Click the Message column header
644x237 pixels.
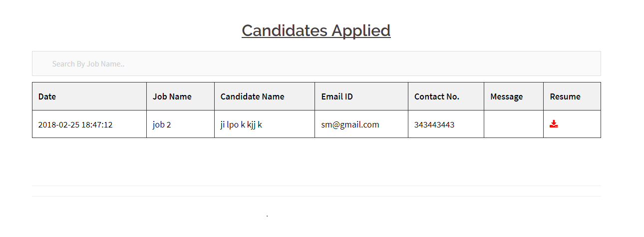click(506, 96)
